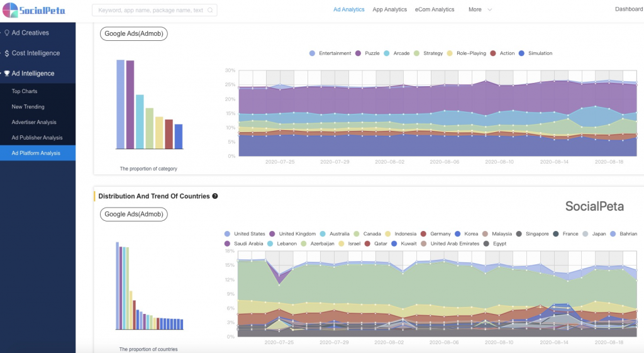This screenshot has height=353, width=644.
Task: Toggle the Action legend series
Action: (x=502, y=53)
